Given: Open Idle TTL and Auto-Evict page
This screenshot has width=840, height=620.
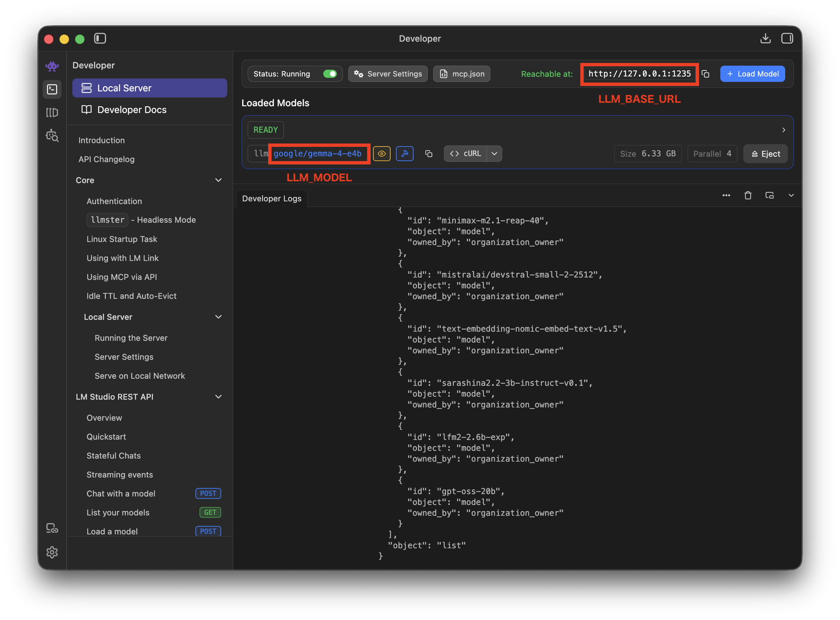Looking at the screenshot, I should pyautogui.click(x=131, y=296).
